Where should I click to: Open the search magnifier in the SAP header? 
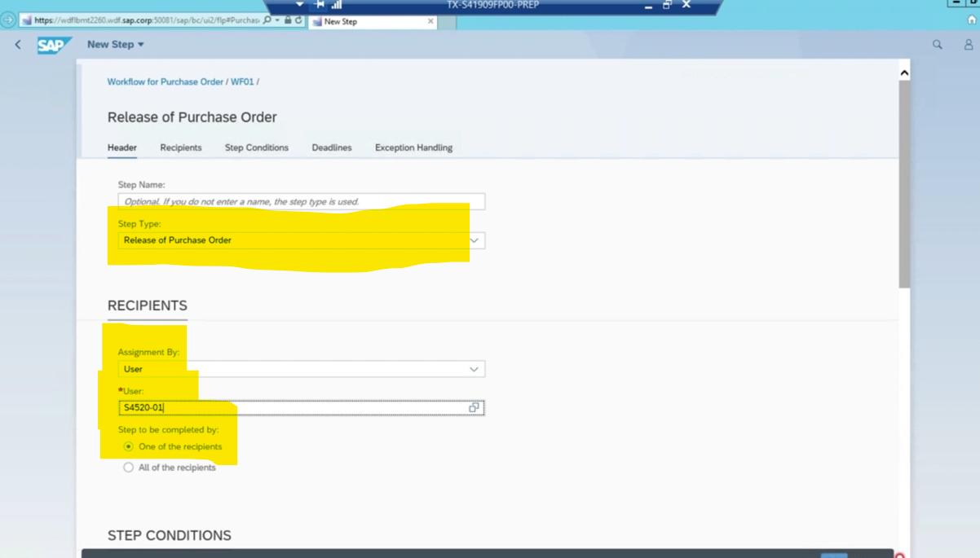pyautogui.click(x=938, y=45)
